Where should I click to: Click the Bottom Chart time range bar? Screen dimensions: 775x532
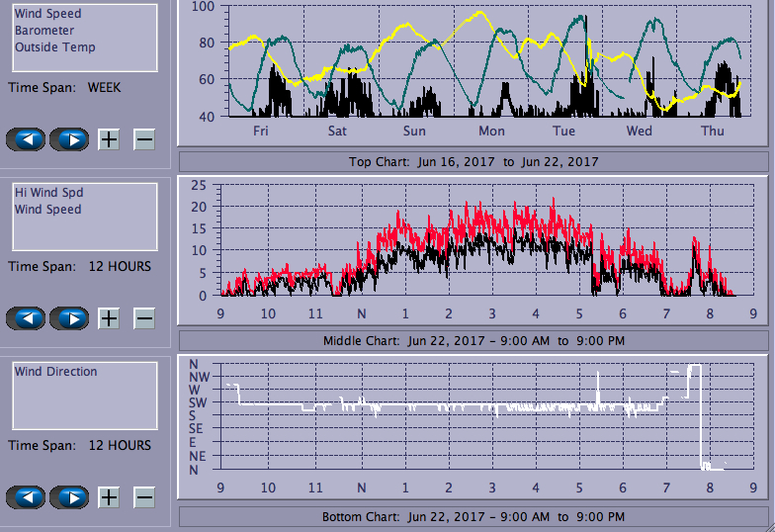click(473, 516)
